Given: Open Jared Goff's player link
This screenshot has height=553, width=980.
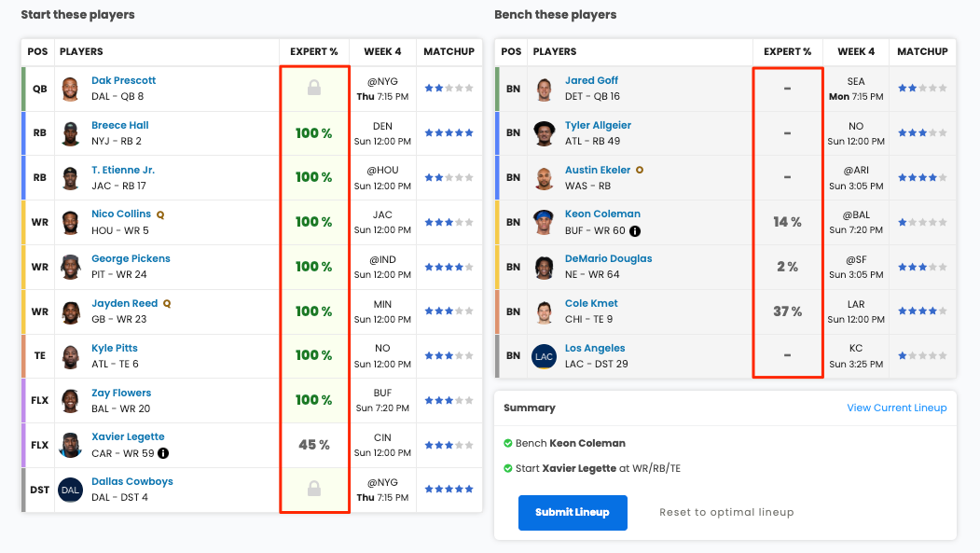Looking at the screenshot, I should 591,80.
